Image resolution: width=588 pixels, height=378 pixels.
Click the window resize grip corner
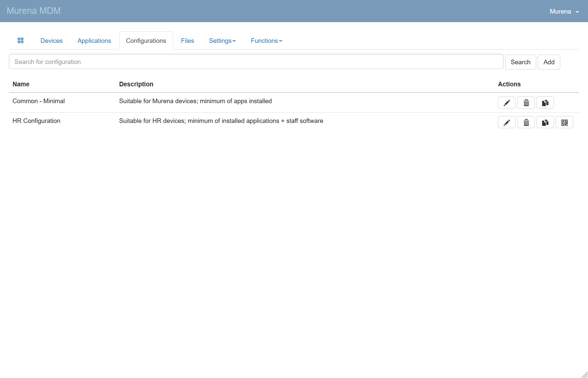point(584,374)
